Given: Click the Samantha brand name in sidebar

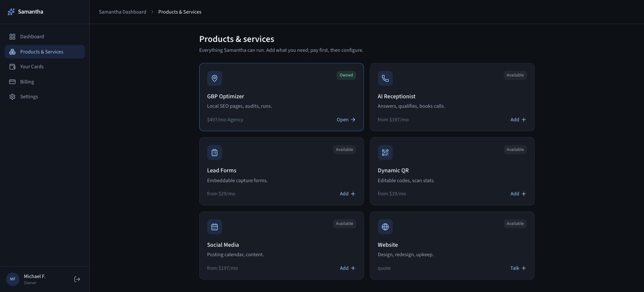Looking at the screenshot, I should click(x=30, y=12).
